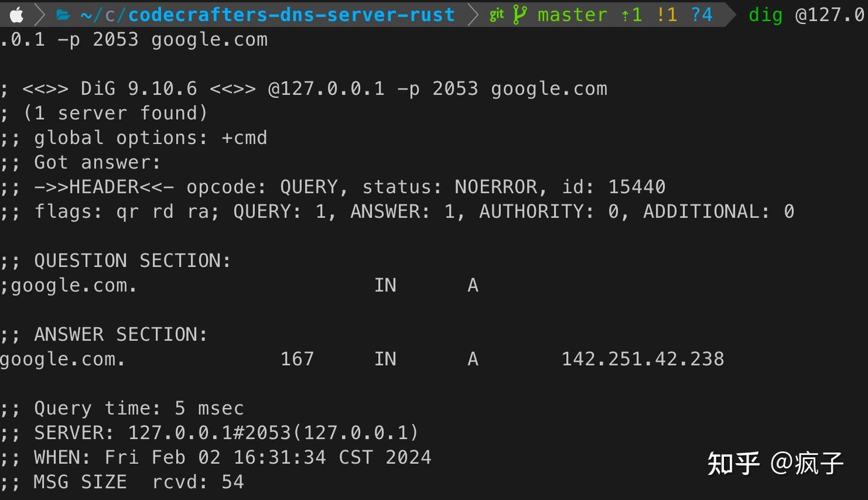Click the header id 15440
This screenshot has height=500, width=868.
[x=637, y=187]
